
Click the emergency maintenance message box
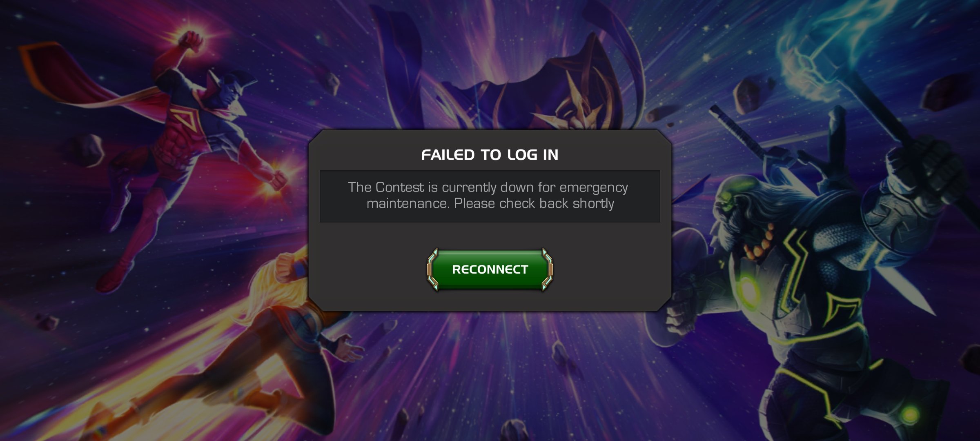(x=490, y=196)
